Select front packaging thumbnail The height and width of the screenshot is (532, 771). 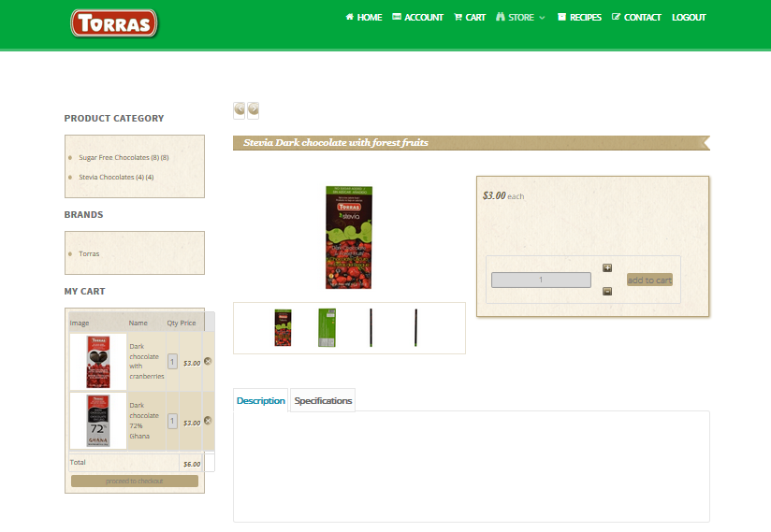click(283, 327)
